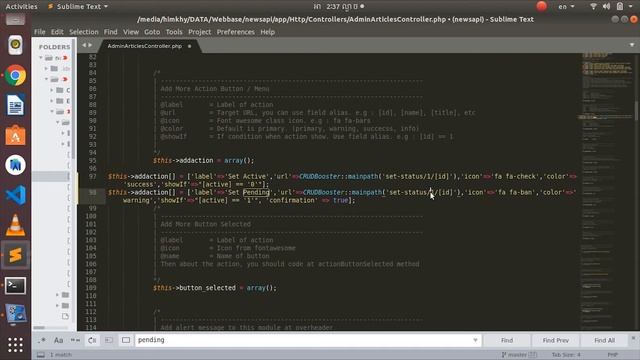Toggle in-selection search option
Image resolution: width=640 pixels, height=360 pixels.
coord(109,340)
